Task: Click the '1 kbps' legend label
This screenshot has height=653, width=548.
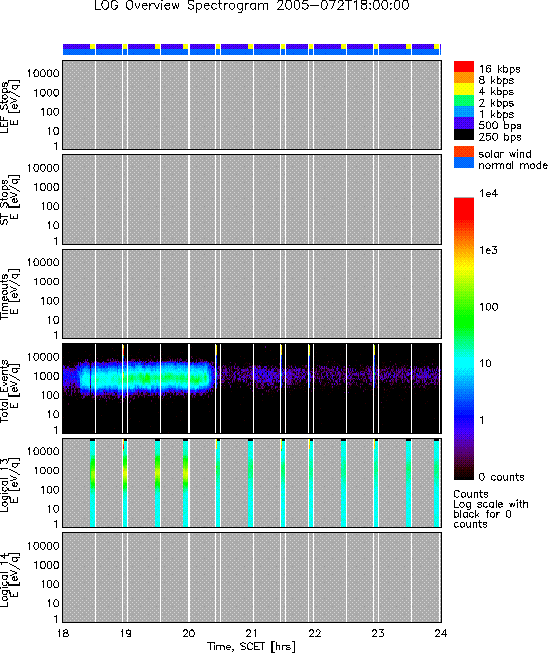Action: pos(496,114)
